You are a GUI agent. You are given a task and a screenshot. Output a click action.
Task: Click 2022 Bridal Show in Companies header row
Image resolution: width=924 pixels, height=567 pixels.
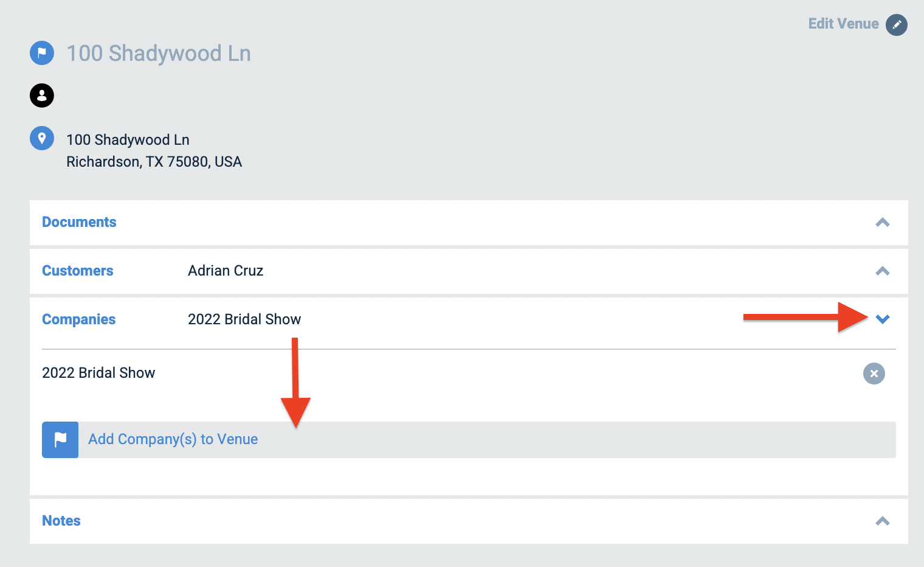244,319
